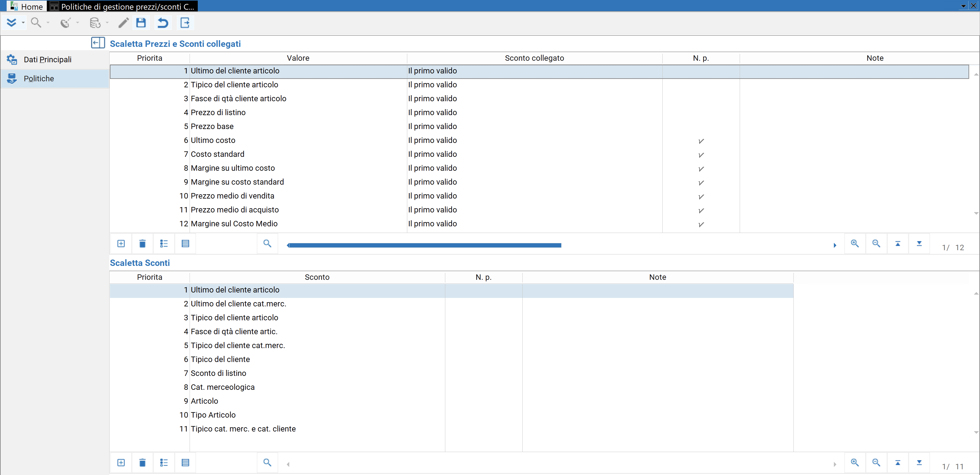This screenshot has width=980, height=475.
Task: Toggle N.p. check for Margine sul Costo Medio
Action: point(701,224)
